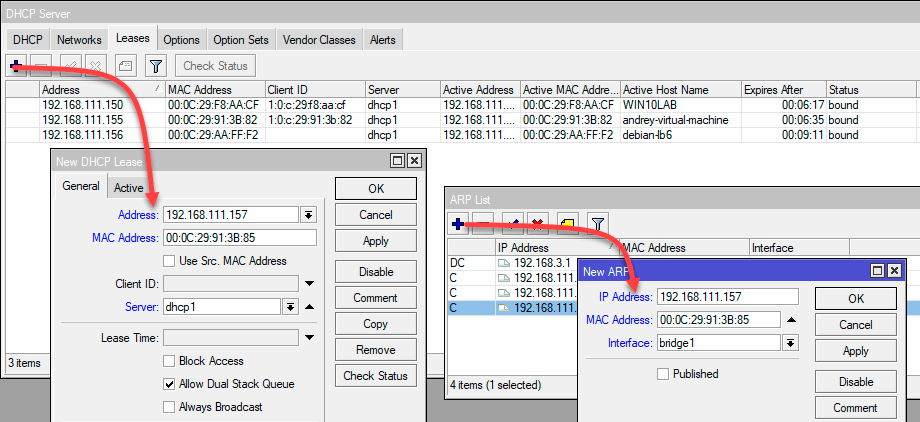
Task: Click Comment in New DHCP Lease dialog
Action: [x=376, y=298]
